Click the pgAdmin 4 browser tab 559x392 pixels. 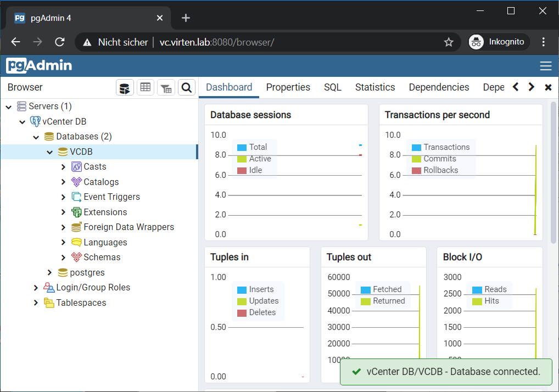tap(88, 18)
